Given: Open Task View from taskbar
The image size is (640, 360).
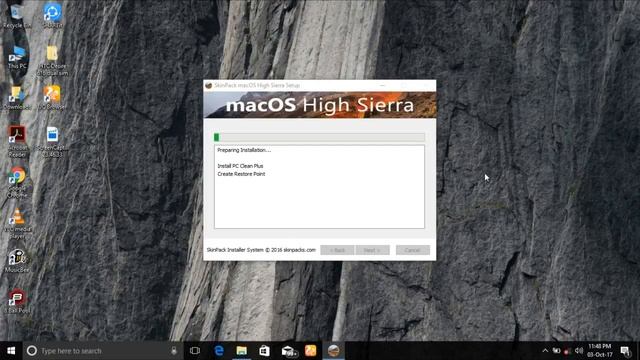Looking at the screenshot, I should [195, 351].
